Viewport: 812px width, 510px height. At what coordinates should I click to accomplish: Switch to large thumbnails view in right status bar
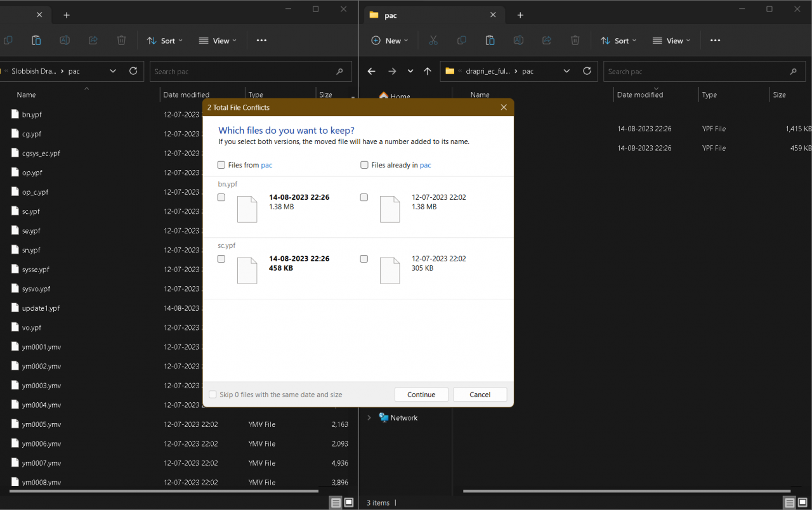pos(802,503)
